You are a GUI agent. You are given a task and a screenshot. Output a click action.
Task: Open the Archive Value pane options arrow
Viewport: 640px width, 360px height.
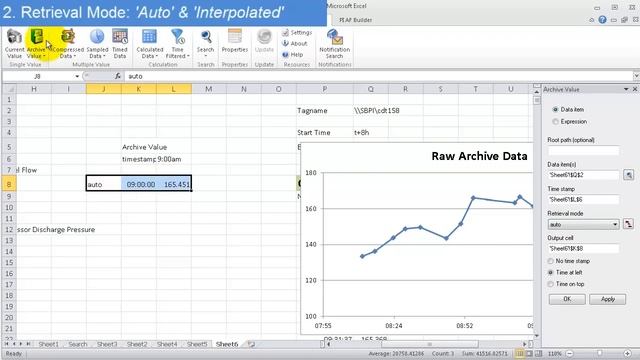click(x=626, y=89)
